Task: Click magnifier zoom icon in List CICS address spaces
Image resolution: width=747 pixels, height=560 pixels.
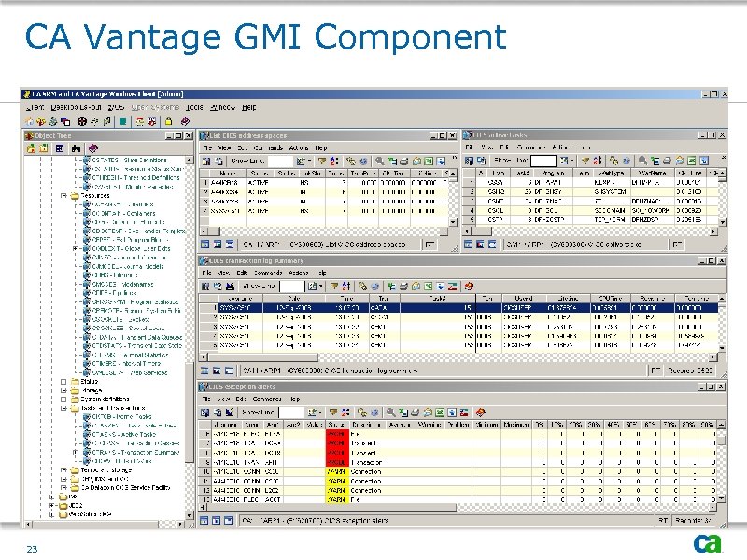Action: tap(379, 161)
